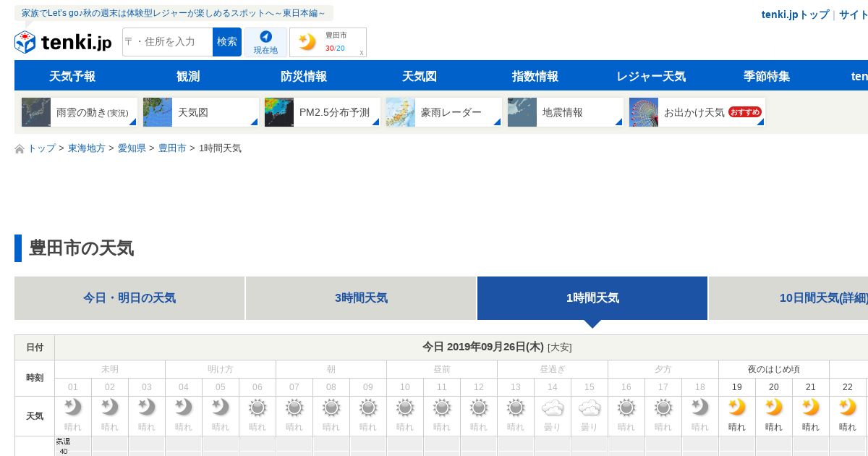Click the 09時 sunny weather icon
This screenshot has width=868, height=456.
pos(368,408)
